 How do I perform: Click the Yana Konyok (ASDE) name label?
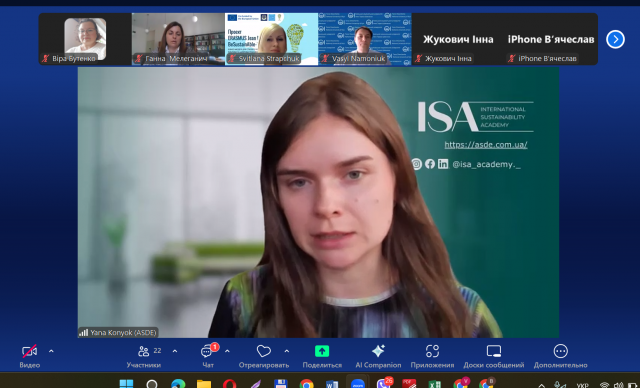click(x=123, y=333)
